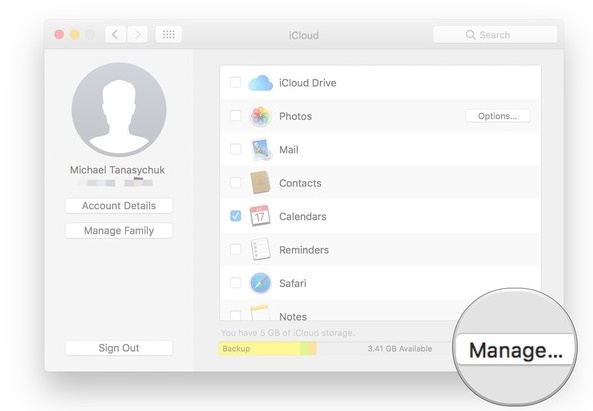Open Account Details

pyautogui.click(x=119, y=206)
